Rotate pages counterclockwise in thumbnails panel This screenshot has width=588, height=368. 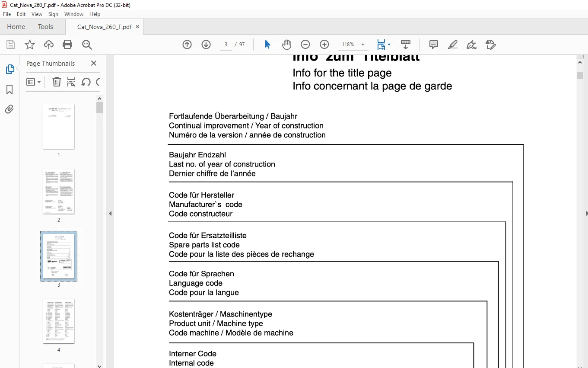click(86, 82)
